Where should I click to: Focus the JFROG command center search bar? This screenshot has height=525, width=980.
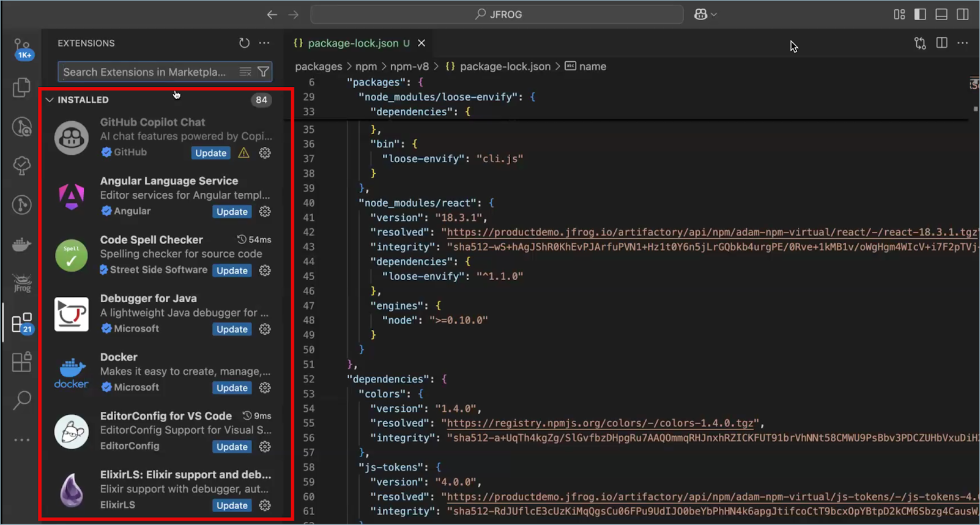(x=497, y=14)
